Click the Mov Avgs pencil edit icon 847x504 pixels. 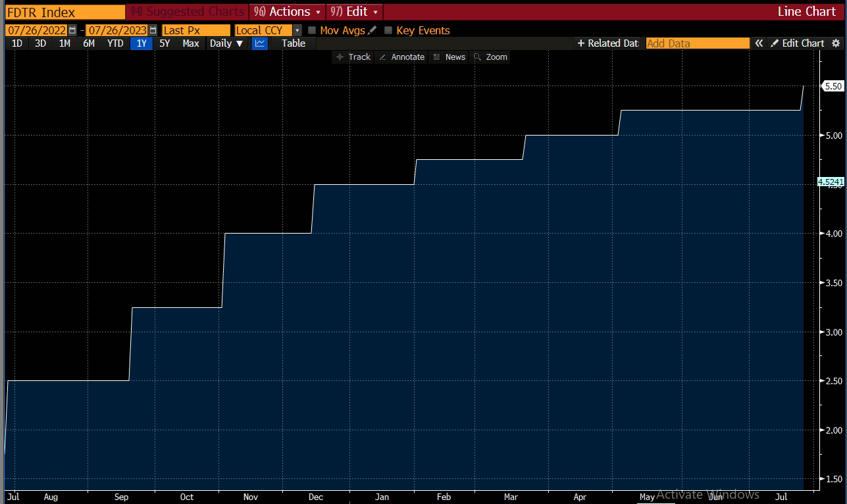[x=371, y=30]
